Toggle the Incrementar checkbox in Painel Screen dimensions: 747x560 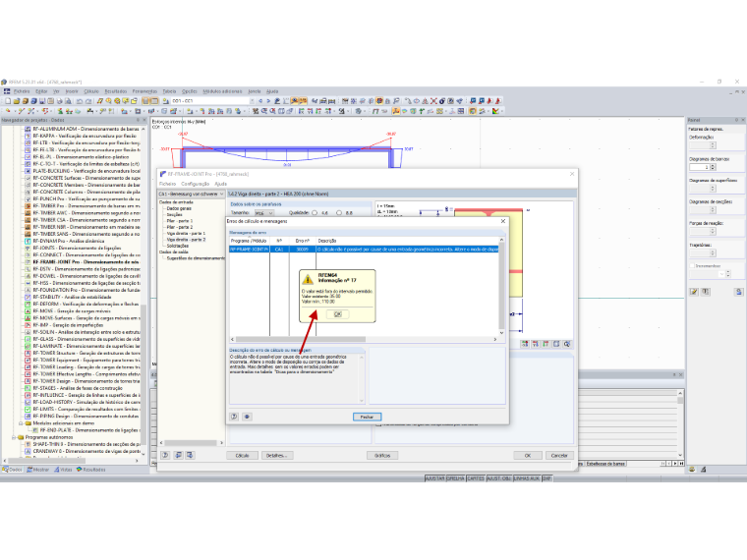[692, 265]
